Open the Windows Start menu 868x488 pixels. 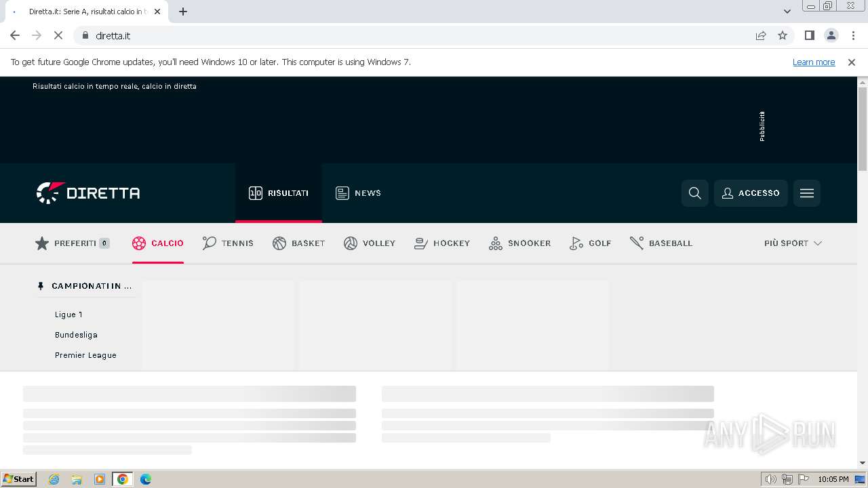[x=19, y=479]
